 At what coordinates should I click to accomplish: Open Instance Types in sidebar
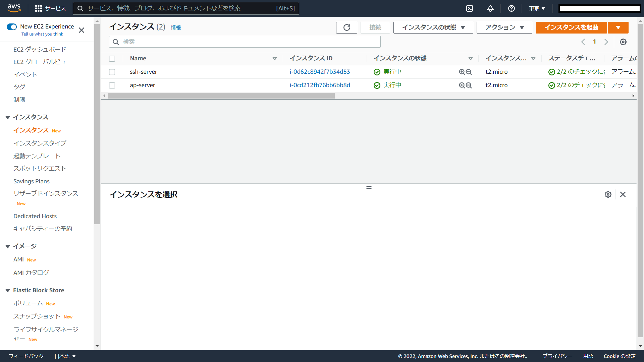pos(40,143)
